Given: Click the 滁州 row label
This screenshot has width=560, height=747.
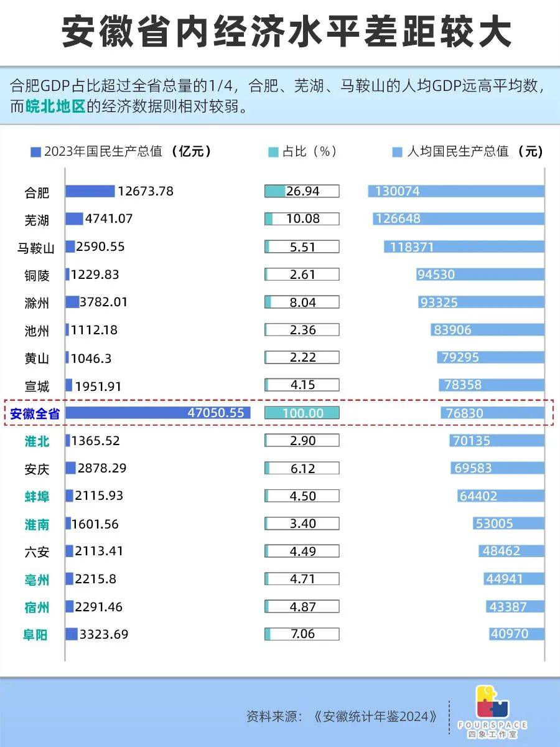Looking at the screenshot, I should [x=37, y=303].
